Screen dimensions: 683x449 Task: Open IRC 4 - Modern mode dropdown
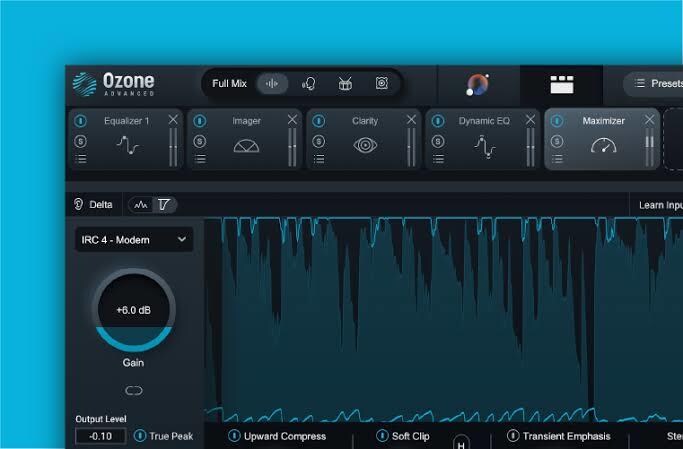tap(134, 240)
